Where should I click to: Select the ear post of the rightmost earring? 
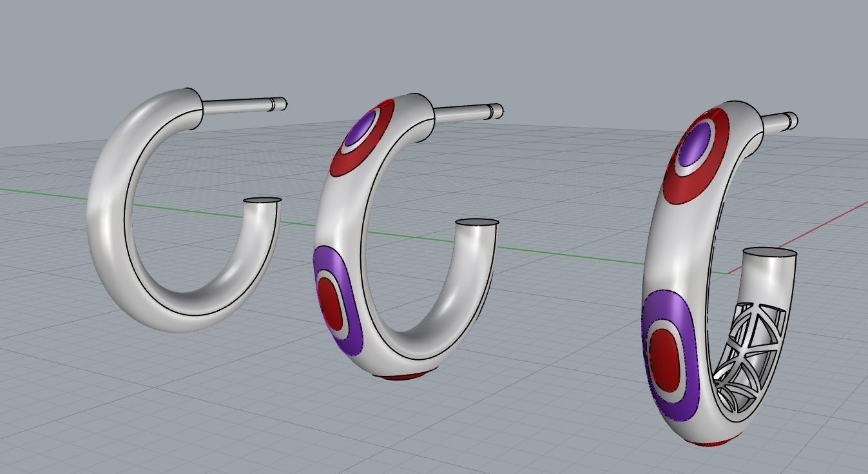click(780, 121)
